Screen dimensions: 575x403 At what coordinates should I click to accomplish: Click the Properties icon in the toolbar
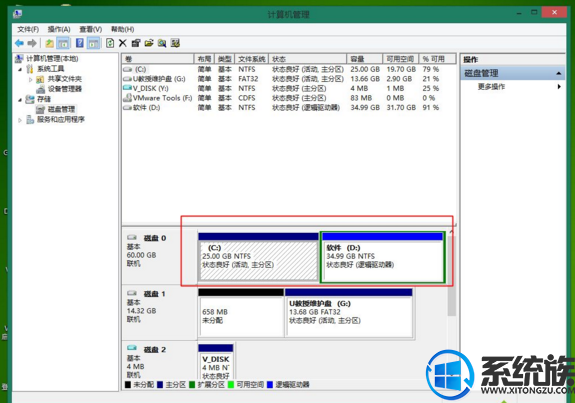click(136, 43)
